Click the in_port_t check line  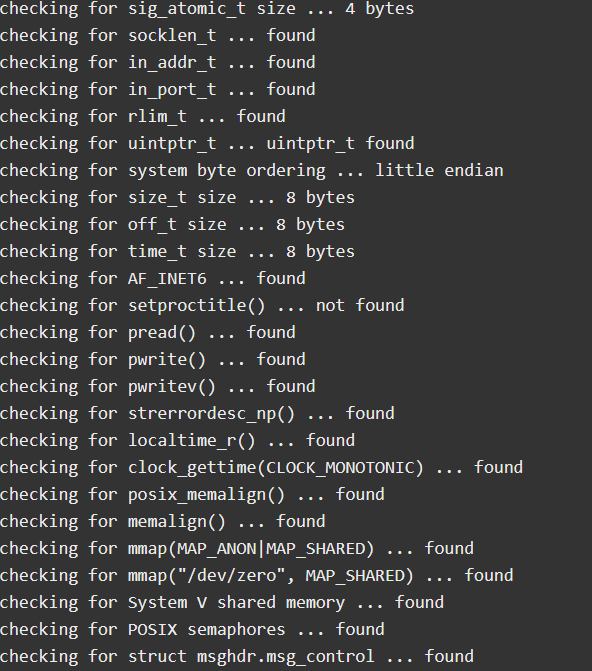[158, 89]
